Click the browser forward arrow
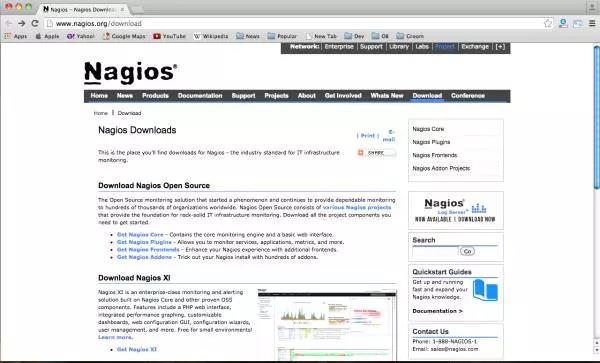This screenshot has width=600, height=363. point(22,23)
